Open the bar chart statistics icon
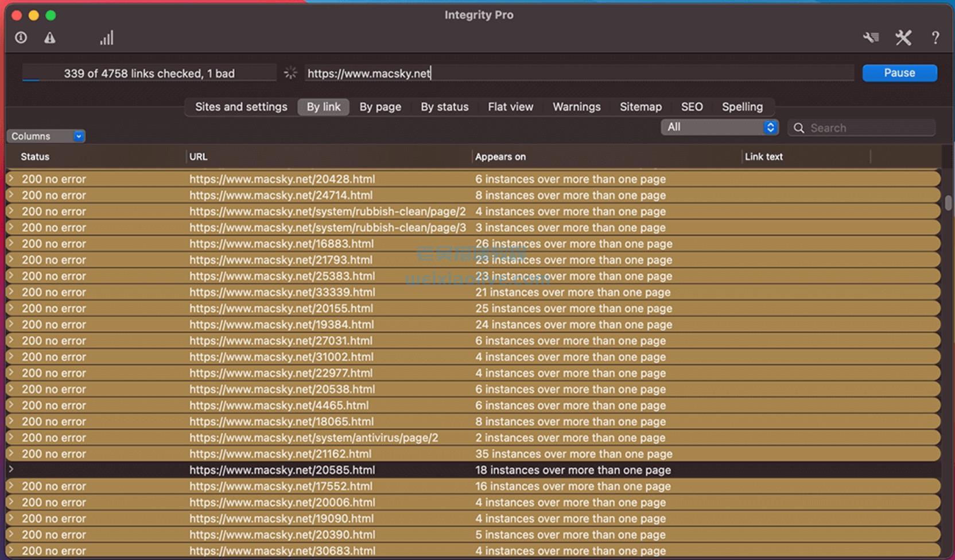Screen dimensions: 955x560 point(107,38)
